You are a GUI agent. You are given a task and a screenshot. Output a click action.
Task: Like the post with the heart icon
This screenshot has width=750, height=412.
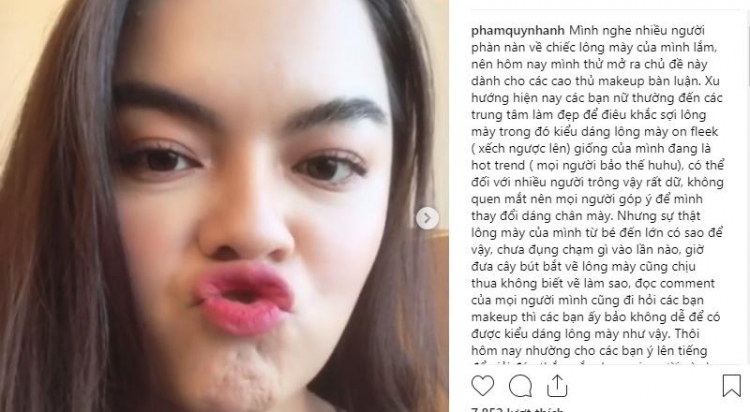[x=482, y=385]
